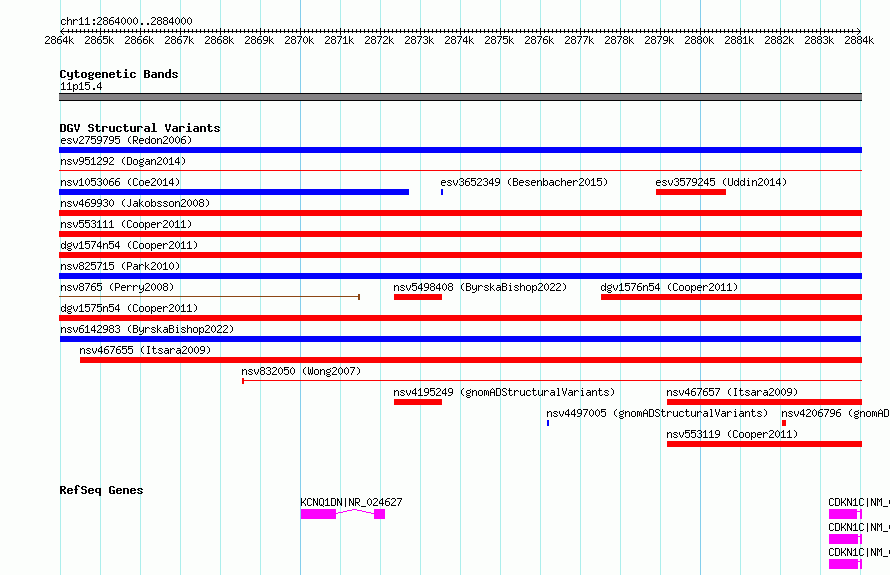The image size is (890, 575).
Task: Select the red nsv467657 variant bar
Action: (765, 402)
